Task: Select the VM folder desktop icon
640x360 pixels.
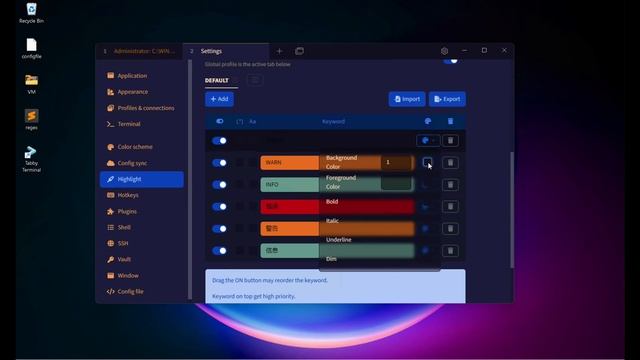Action: click(x=31, y=84)
